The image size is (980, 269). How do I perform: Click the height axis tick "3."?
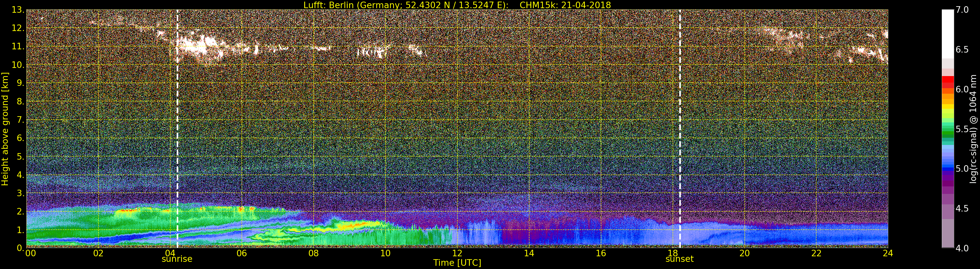(x=21, y=193)
